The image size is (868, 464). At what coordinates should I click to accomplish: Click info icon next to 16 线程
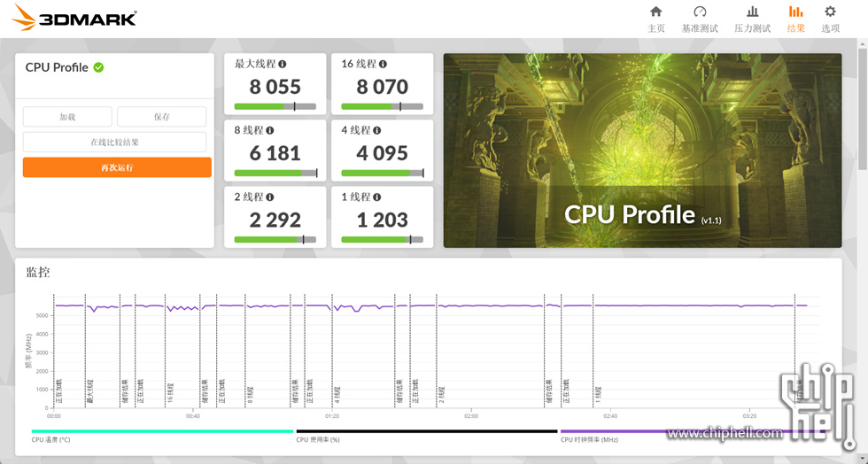[383, 65]
